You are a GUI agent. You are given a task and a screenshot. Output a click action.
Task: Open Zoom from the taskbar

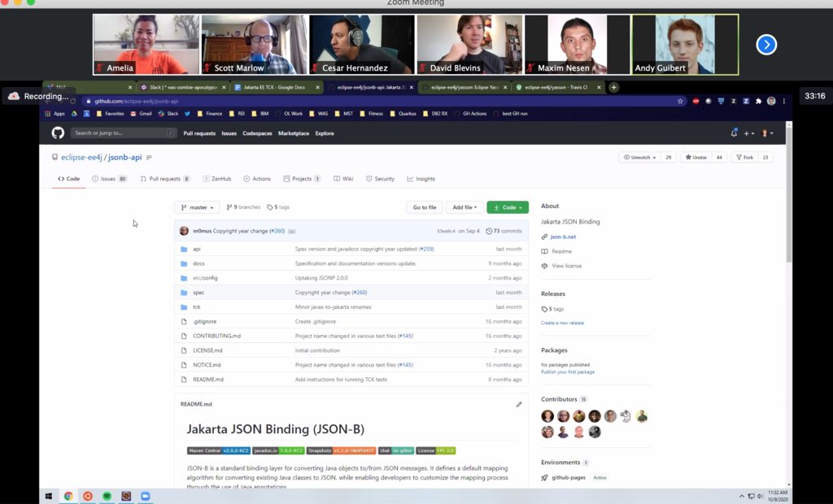(145, 496)
